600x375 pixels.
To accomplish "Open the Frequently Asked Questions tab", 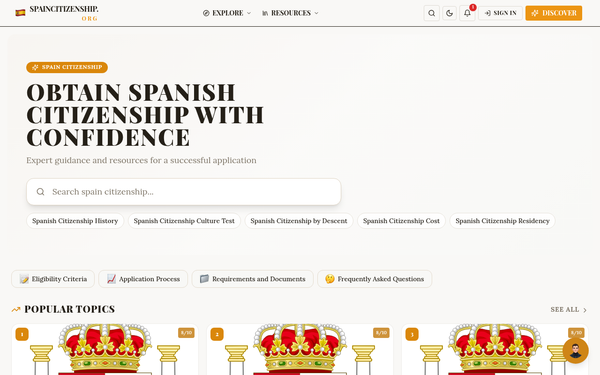I will click(375, 279).
